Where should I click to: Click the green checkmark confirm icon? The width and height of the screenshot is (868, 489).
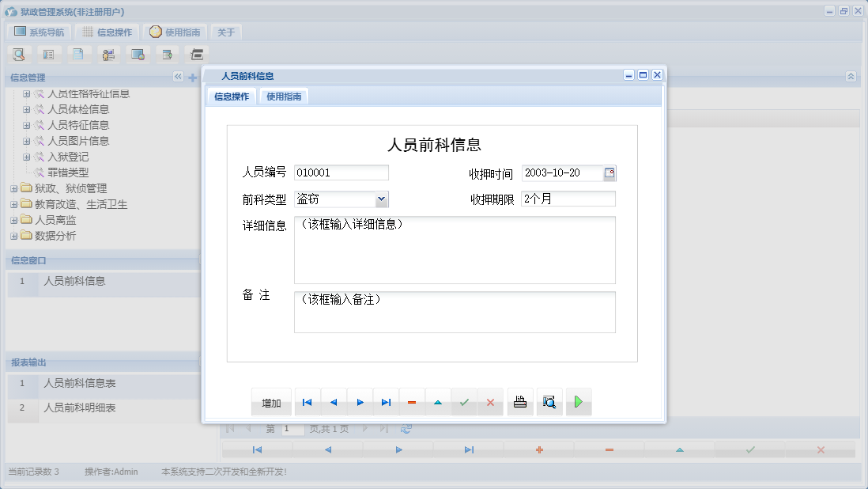464,402
